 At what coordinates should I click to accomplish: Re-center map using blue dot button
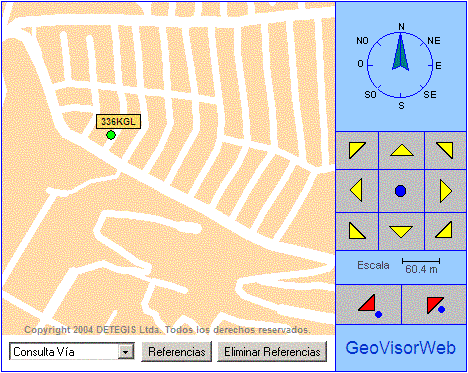pos(401,191)
